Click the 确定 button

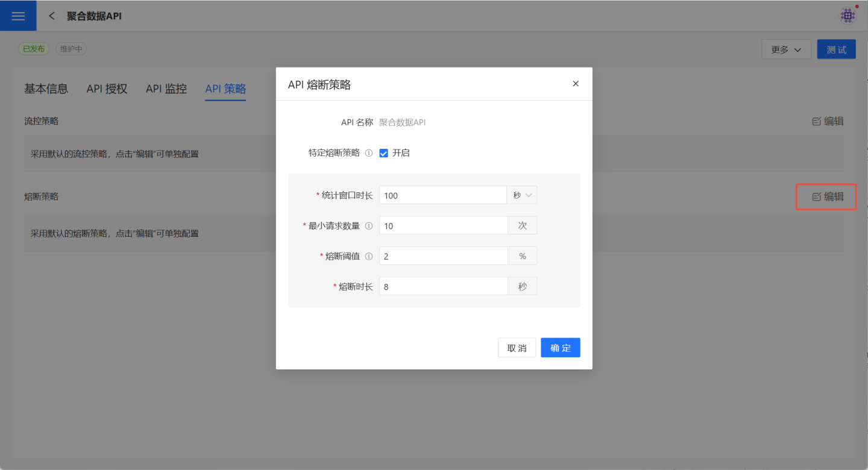coord(560,348)
